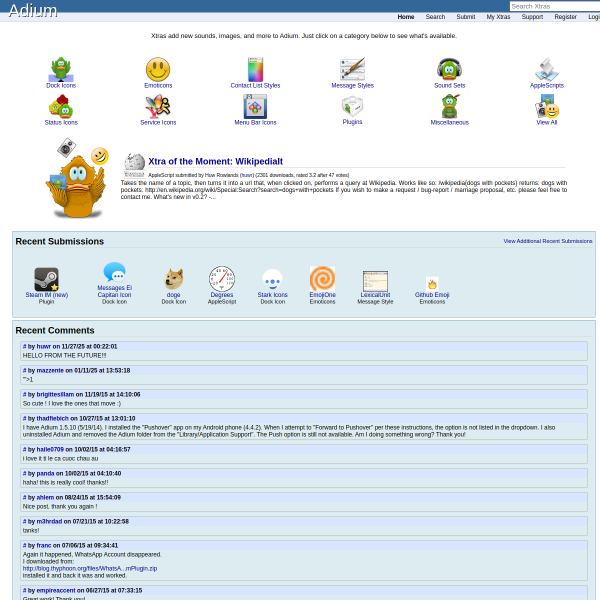The height and width of the screenshot is (600, 600).
Task: Go to the Home menu item
Action: [406, 17]
